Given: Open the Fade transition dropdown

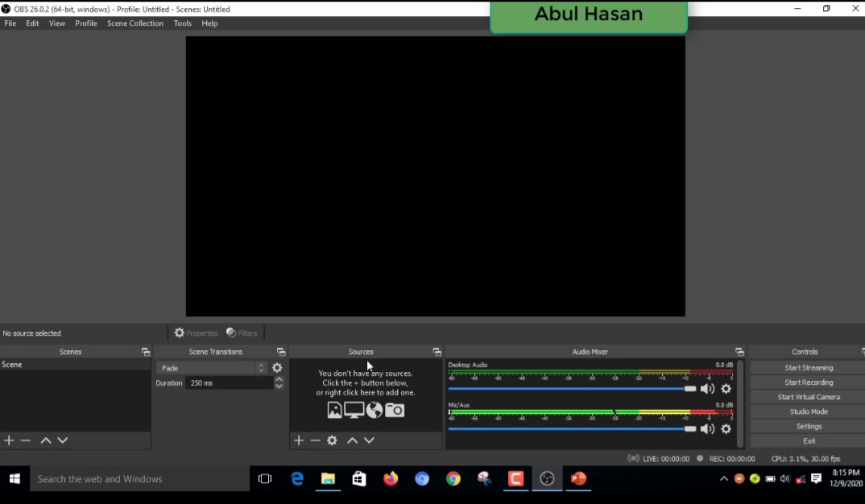Looking at the screenshot, I should tap(212, 368).
